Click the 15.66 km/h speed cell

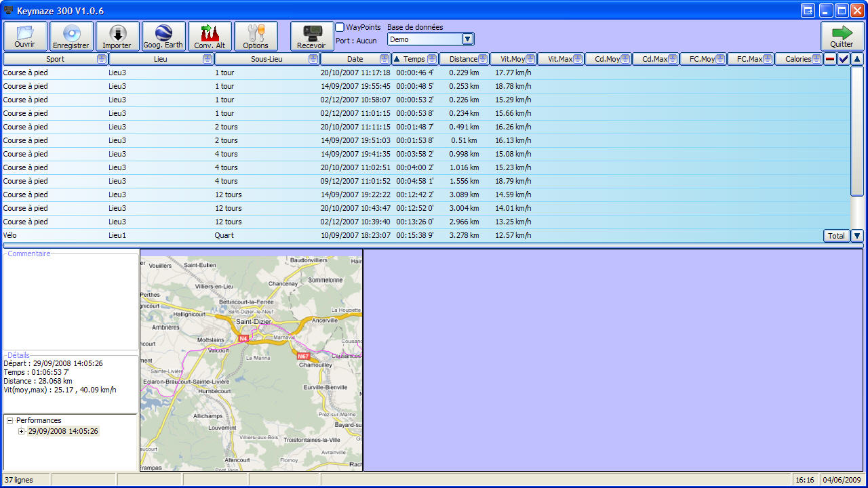coord(513,113)
